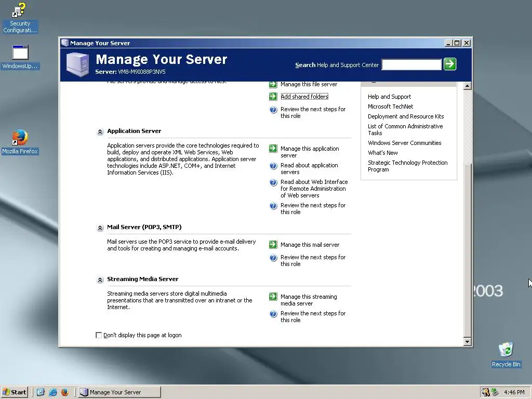Click the Search Help and Support Center field
The image size is (532, 399).
(x=411, y=64)
